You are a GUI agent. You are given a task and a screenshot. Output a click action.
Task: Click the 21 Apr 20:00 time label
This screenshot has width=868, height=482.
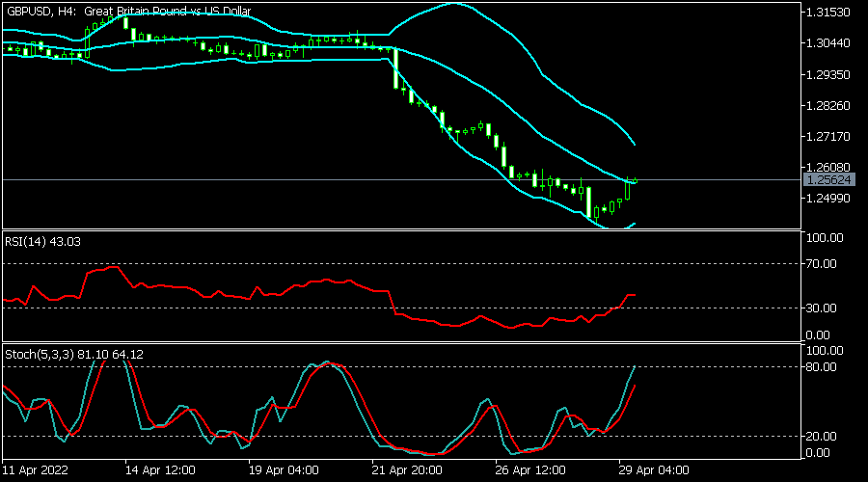click(x=407, y=470)
